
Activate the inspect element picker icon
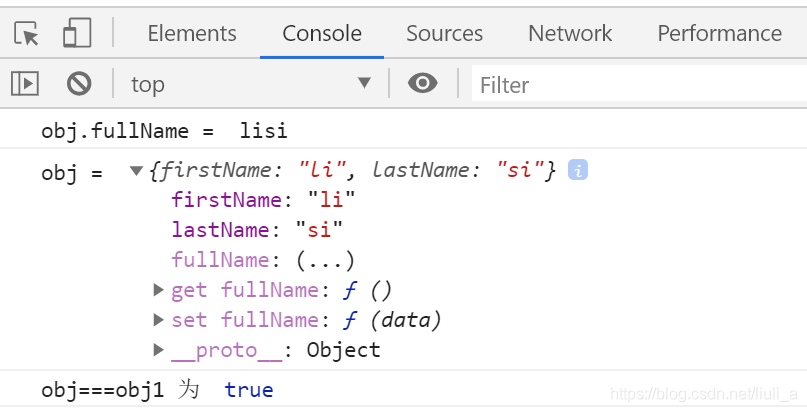26,33
